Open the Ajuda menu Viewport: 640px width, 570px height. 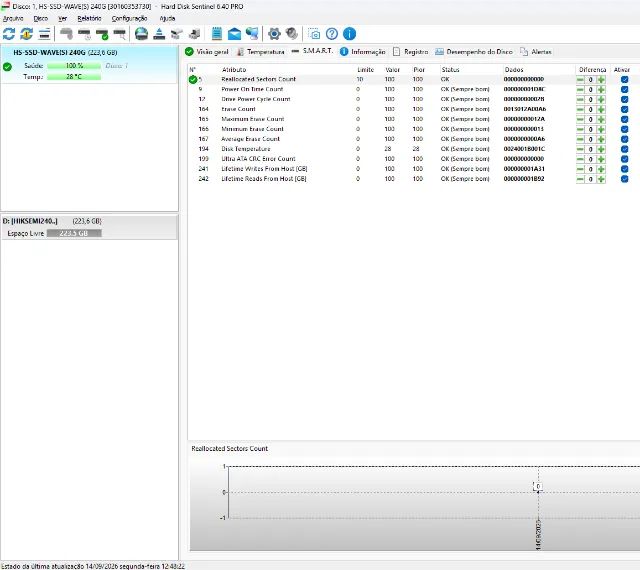pos(167,18)
